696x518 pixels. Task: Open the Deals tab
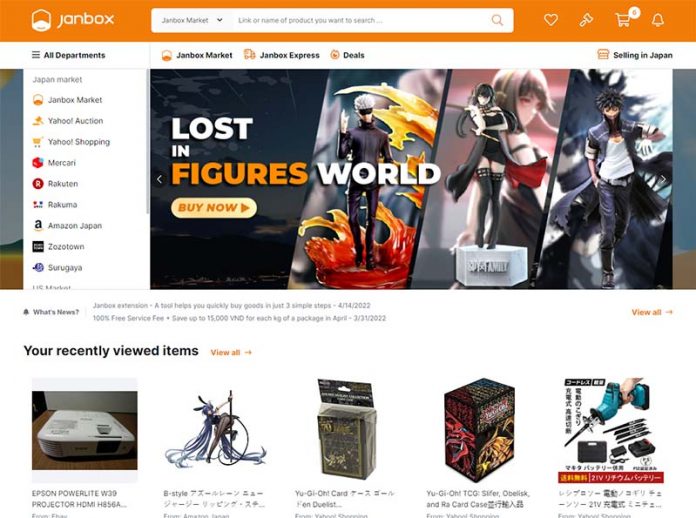point(347,55)
